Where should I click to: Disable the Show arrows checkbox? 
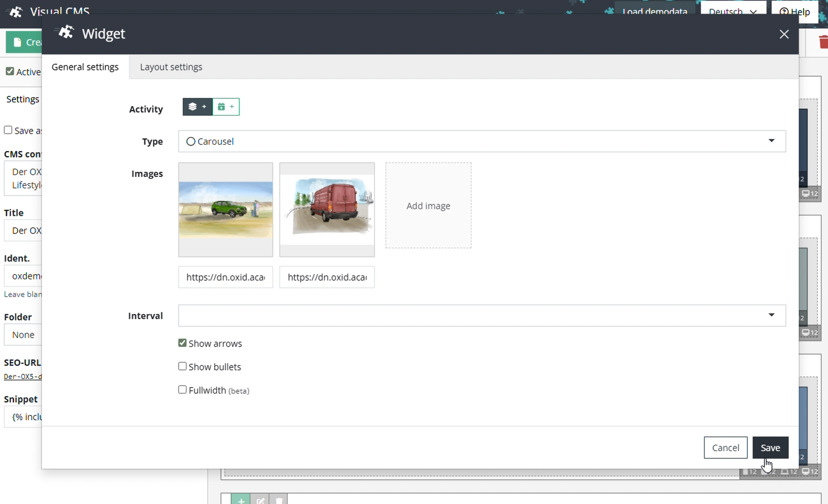[182, 343]
